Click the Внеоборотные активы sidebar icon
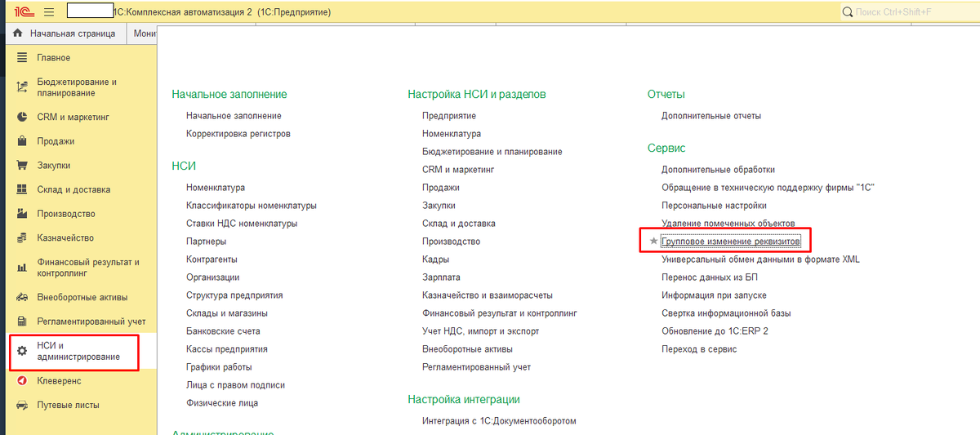980x435 pixels. 22,297
